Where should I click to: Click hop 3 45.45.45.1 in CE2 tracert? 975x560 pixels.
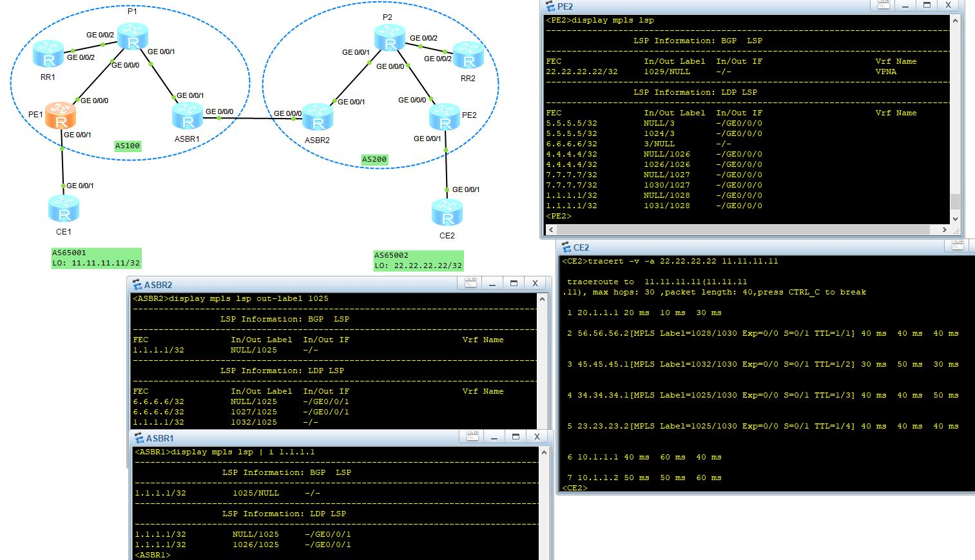point(762,364)
